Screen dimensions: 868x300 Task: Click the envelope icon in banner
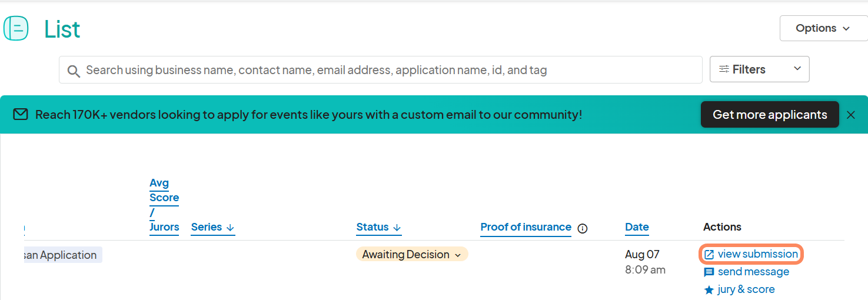click(21, 114)
